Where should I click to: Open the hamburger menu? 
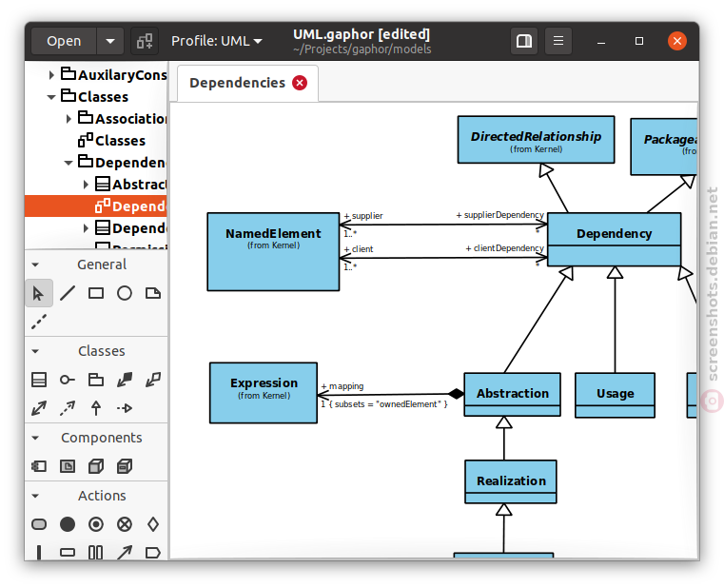point(558,41)
